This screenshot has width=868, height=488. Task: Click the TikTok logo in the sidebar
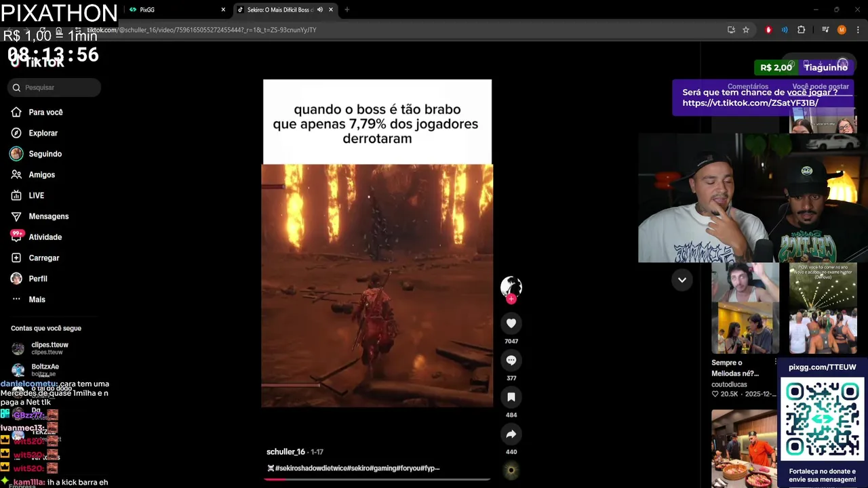pyautogui.click(x=37, y=62)
